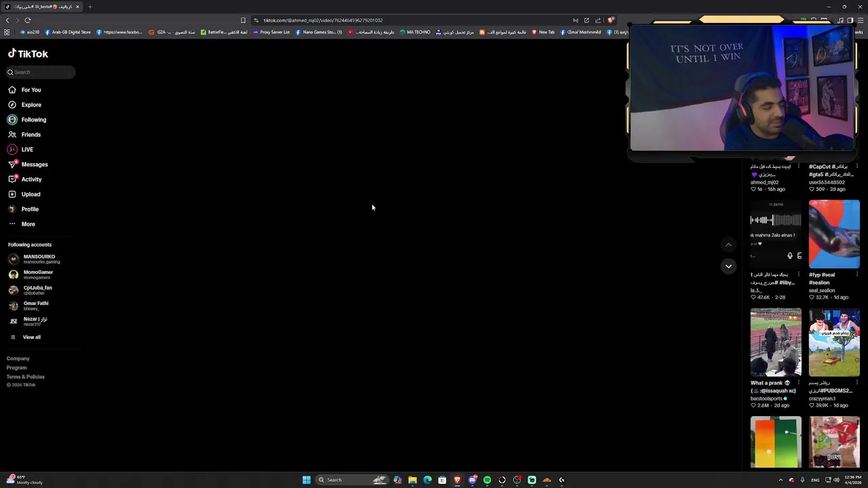The image size is (868, 488).
Task: Expand Terms & Policies footer section
Action: (26, 377)
